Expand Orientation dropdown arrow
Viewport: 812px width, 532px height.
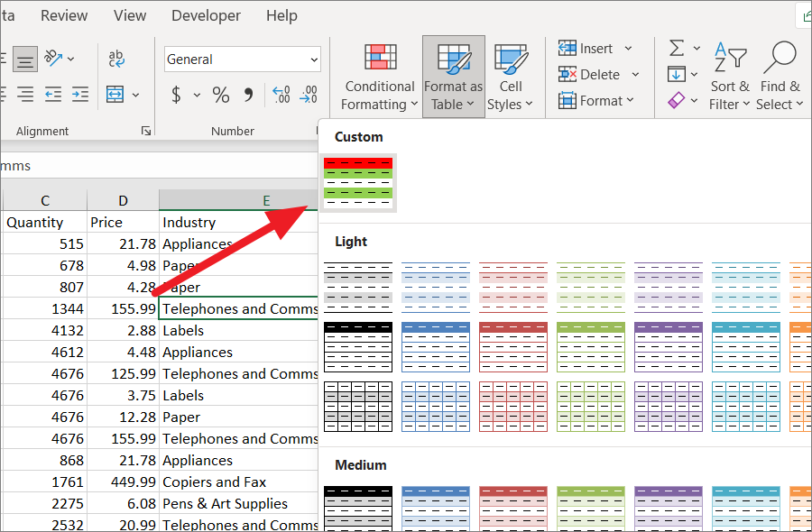click(71, 59)
